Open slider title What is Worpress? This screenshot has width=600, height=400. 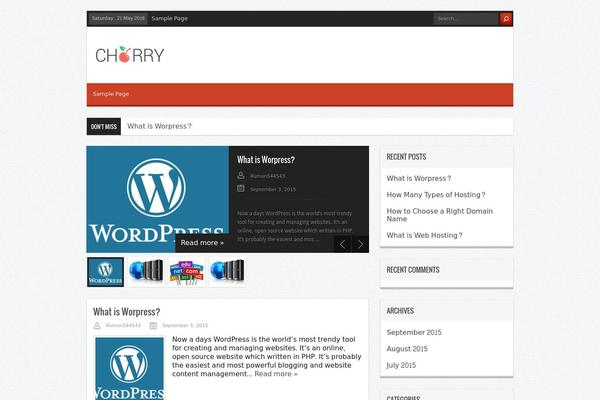(266, 160)
